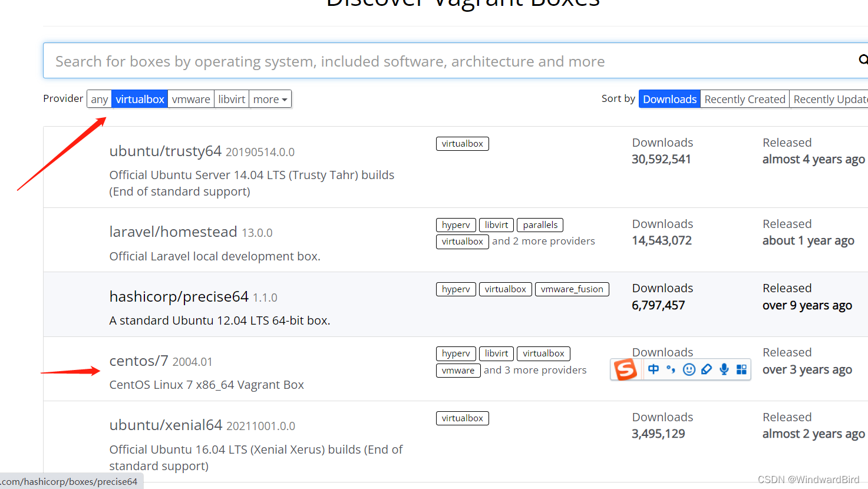Open the ubuntu/trusty64 box
868x489 pixels.
(166, 151)
